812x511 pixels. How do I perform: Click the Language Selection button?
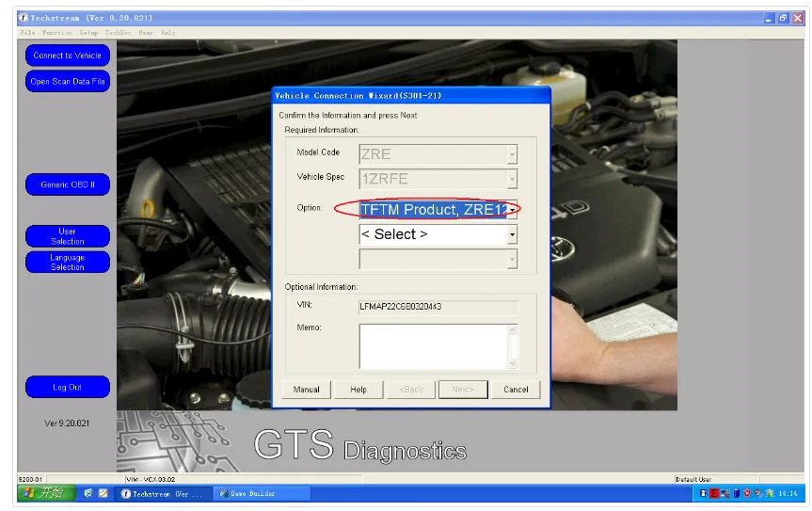68,262
